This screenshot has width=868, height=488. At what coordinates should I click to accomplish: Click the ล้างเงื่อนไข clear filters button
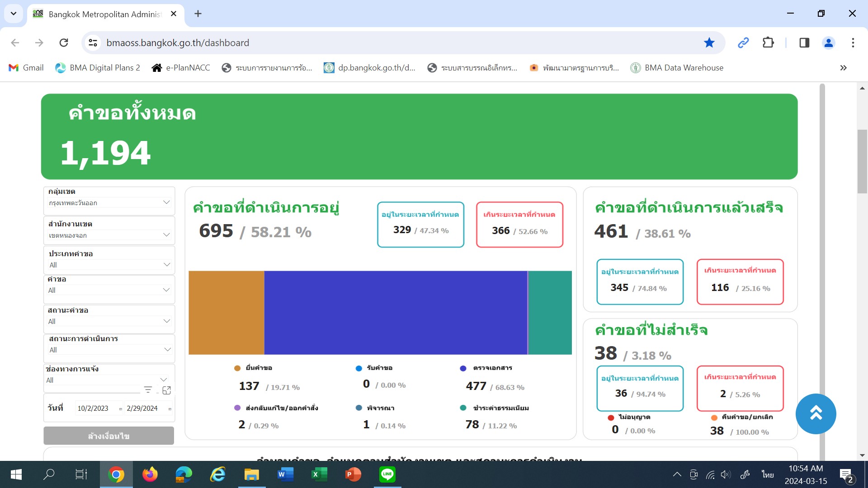point(108,436)
